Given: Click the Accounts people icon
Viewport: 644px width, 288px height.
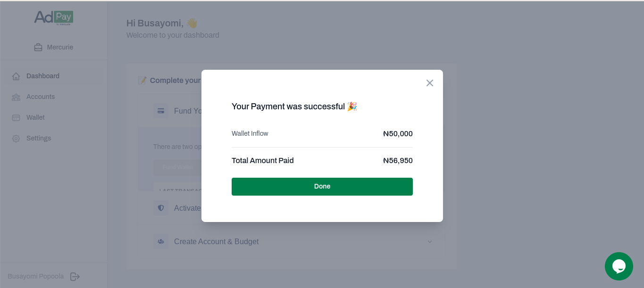Looking at the screenshot, I should [x=16, y=97].
